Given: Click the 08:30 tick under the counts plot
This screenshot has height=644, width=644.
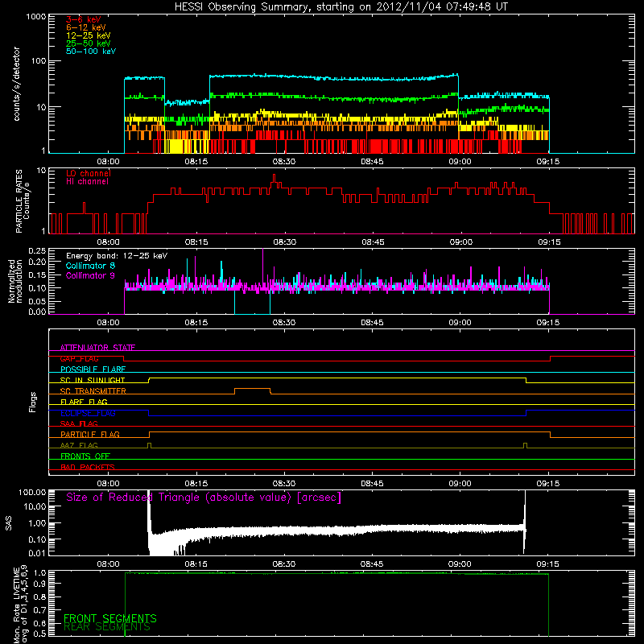Looking at the screenshot, I should click(x=284, y=162).
